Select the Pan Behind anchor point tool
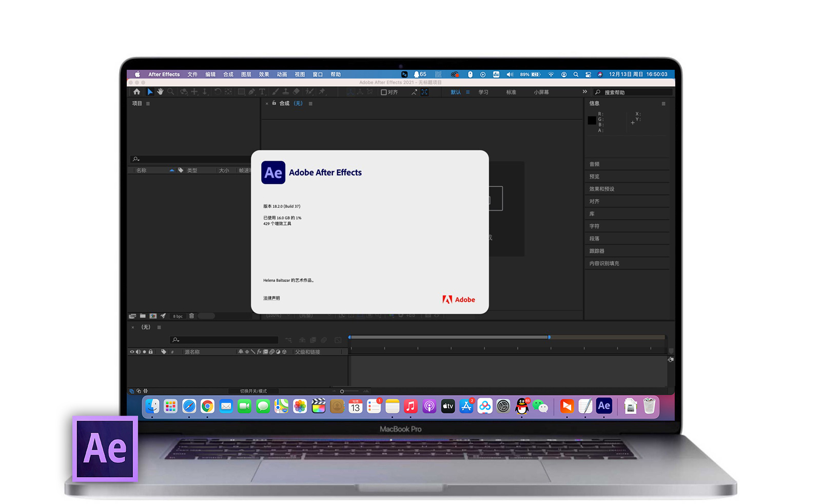Viewport: 821px width, 504px height. tap(228, 92)
